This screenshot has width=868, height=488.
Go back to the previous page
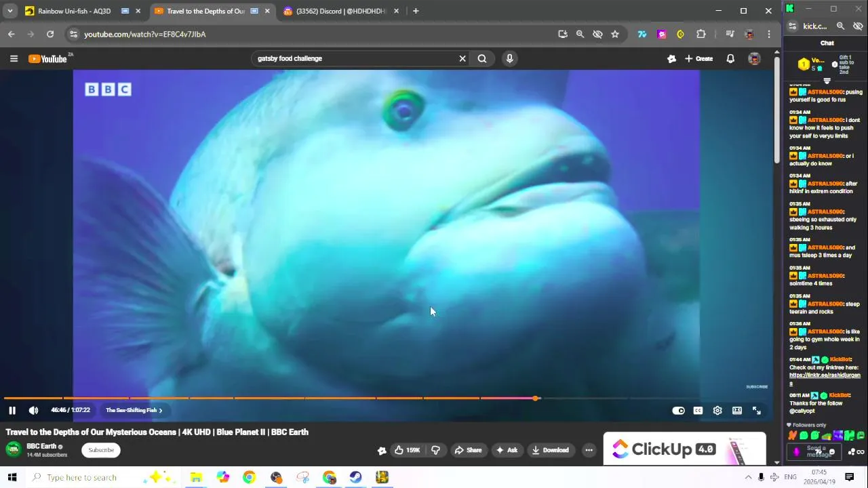[12, 34]
